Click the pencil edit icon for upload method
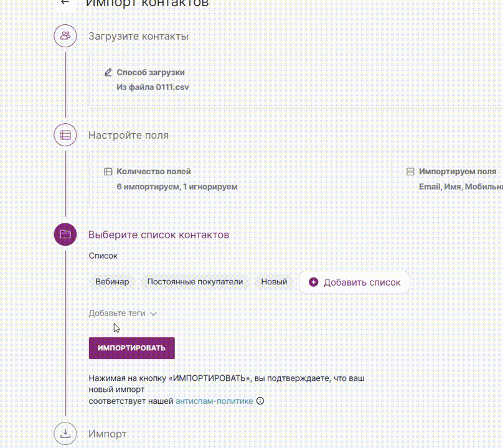Image resolution: width=503 pixels, height=448 pixels. (x=108, y=72)
